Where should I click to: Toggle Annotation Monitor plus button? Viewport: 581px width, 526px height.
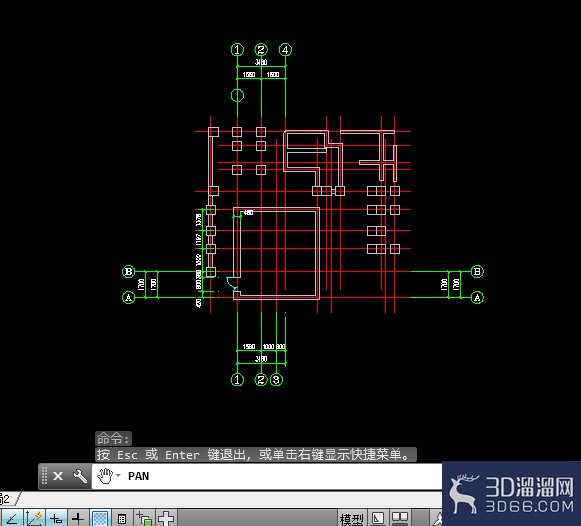[166, 519]
